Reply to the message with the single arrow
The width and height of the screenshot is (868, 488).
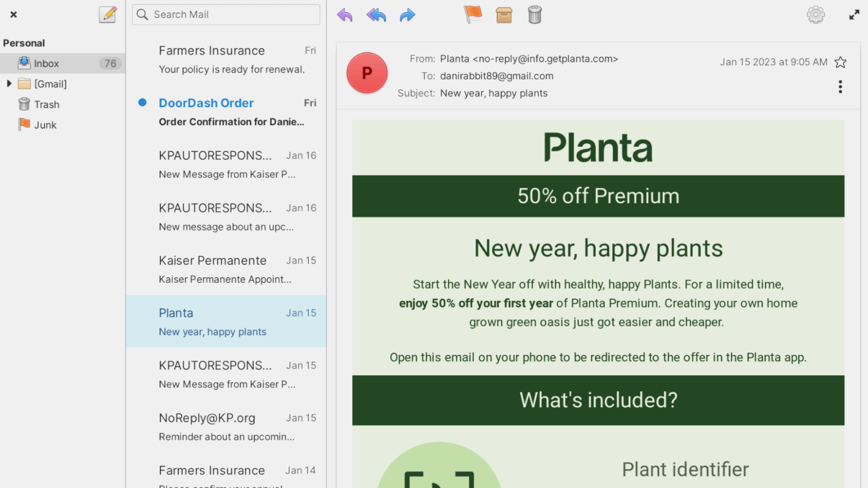345,15
